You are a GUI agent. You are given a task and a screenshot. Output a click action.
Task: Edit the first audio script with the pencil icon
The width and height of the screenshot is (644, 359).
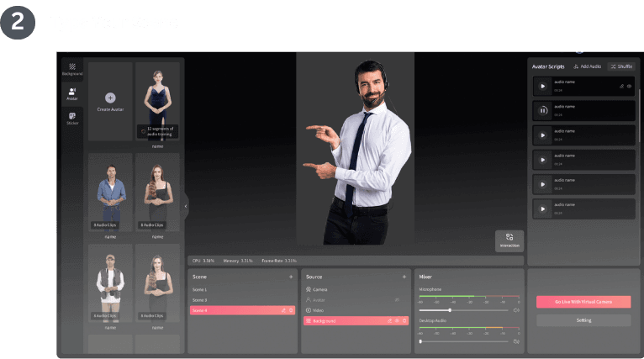coord(621,86)
